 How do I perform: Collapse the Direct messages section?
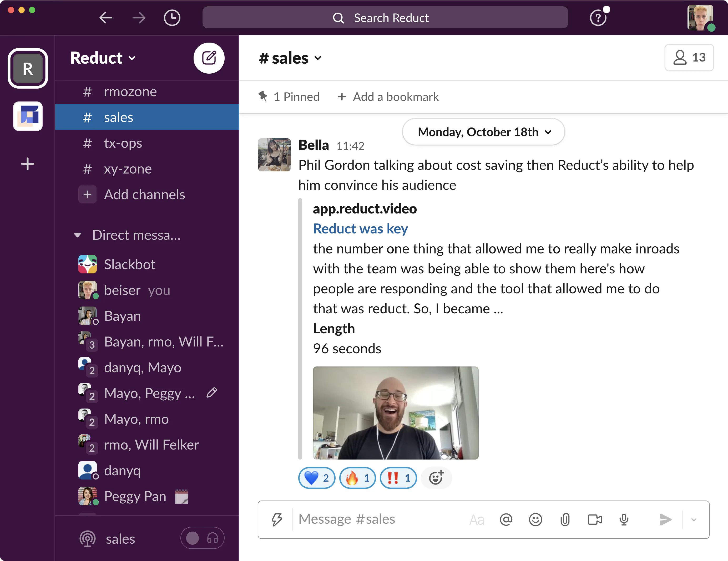pyautogui.click(x=77, y=235)
